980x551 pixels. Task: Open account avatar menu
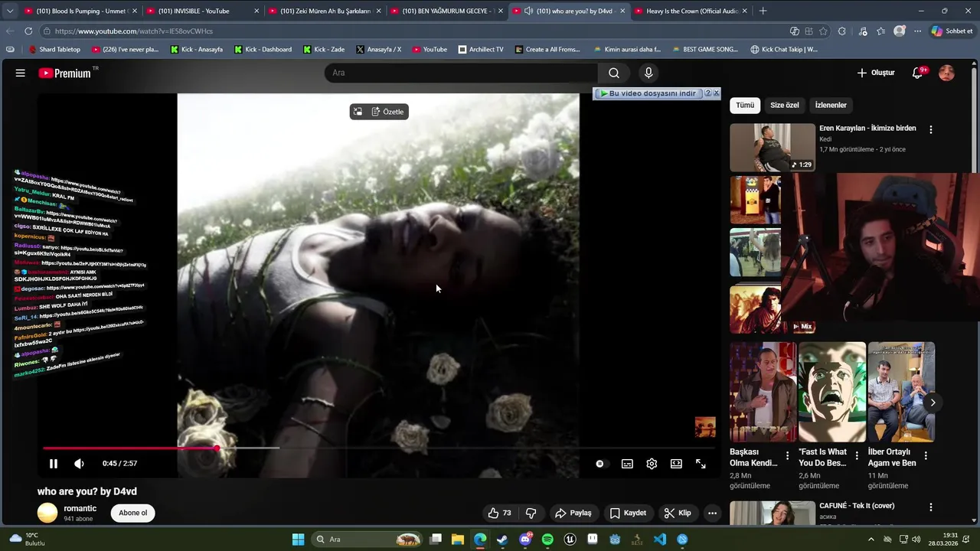(946, 73)
